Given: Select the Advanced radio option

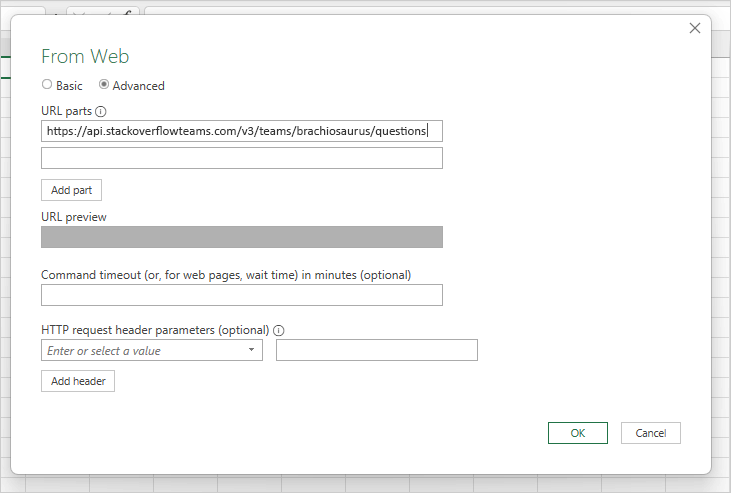Looking at the screenshot, I should coord(104,85).
